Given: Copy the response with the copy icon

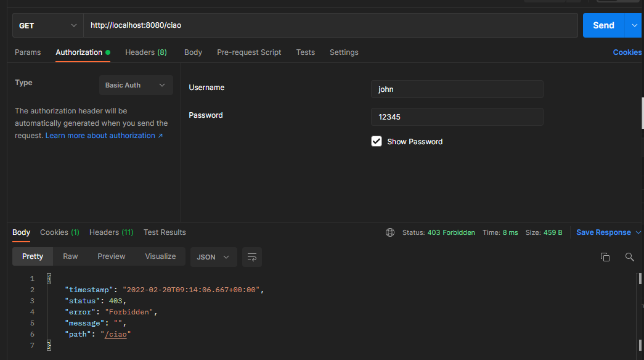Looking at the screenshot, I should (x=605, y=257).
